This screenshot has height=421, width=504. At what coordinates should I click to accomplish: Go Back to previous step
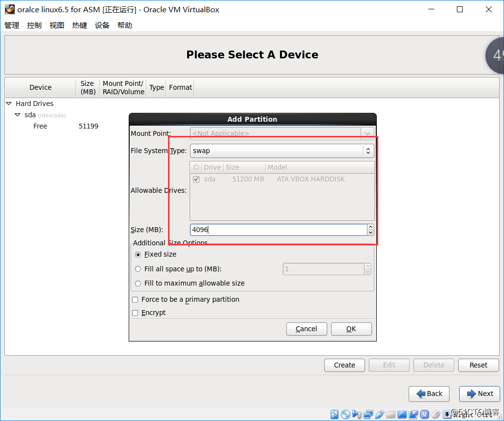(429, 394)
